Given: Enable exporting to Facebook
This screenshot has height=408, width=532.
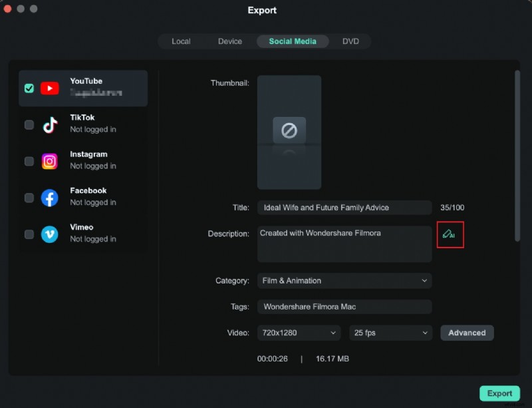Looking at the screenshot, I should (29, 196).
